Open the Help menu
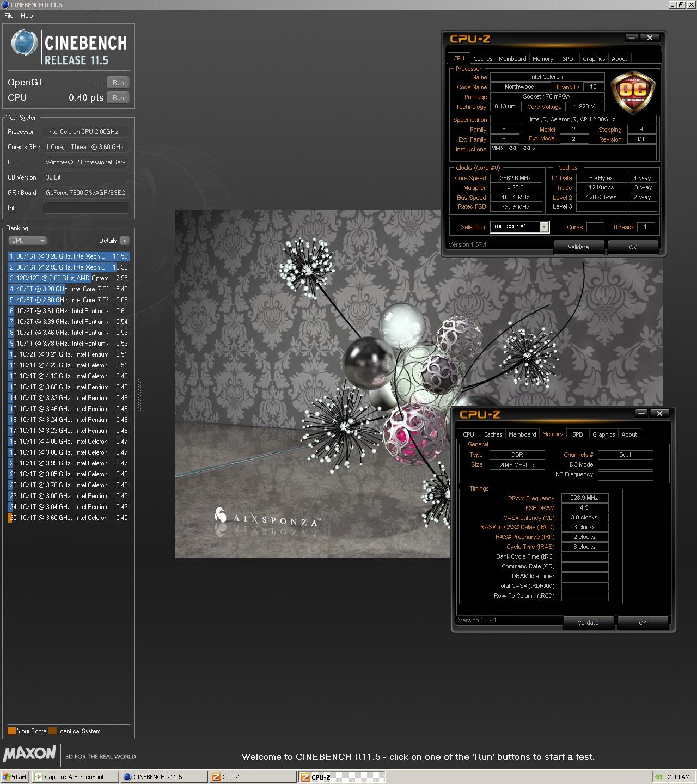697x784 pixels. [27, 16]
